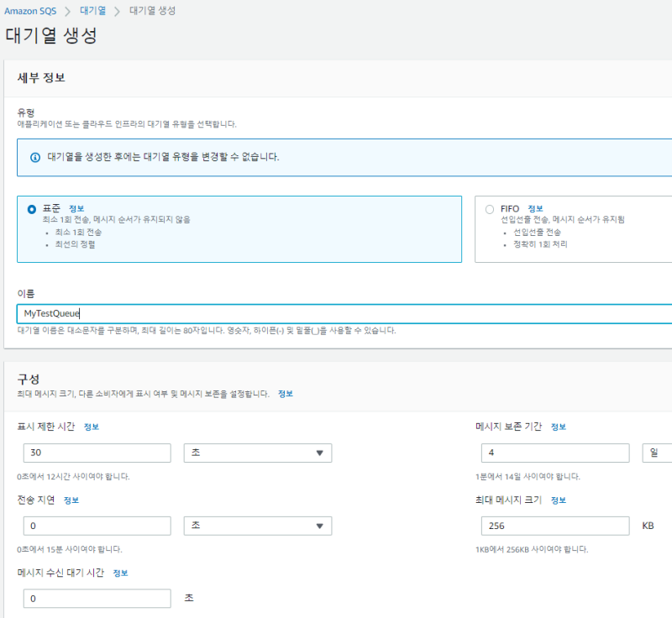The height and width of the screenshot is (618, 672).
Task: Open 정보 link for 최대 메시지 크기
Action: click(x=559, y=500)
